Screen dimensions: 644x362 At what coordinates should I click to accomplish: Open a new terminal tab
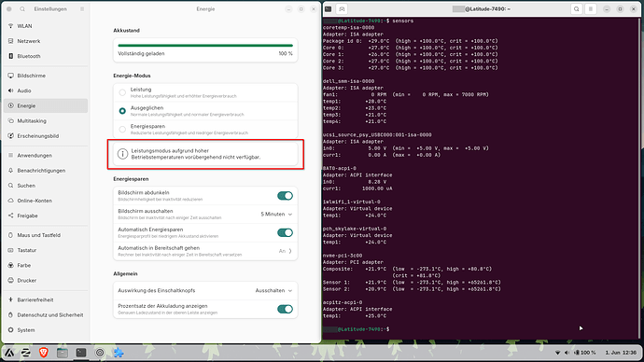342,9
